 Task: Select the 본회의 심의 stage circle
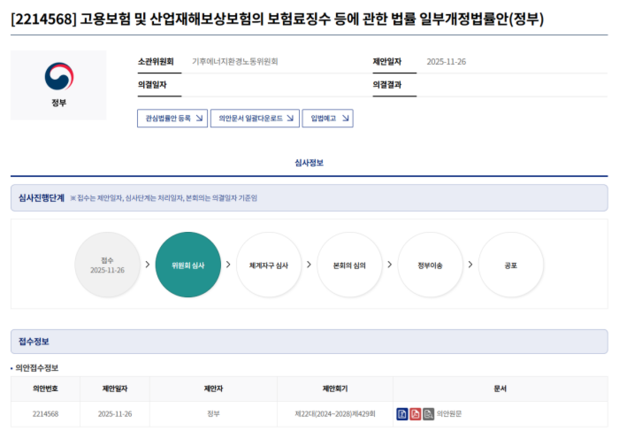349,265
